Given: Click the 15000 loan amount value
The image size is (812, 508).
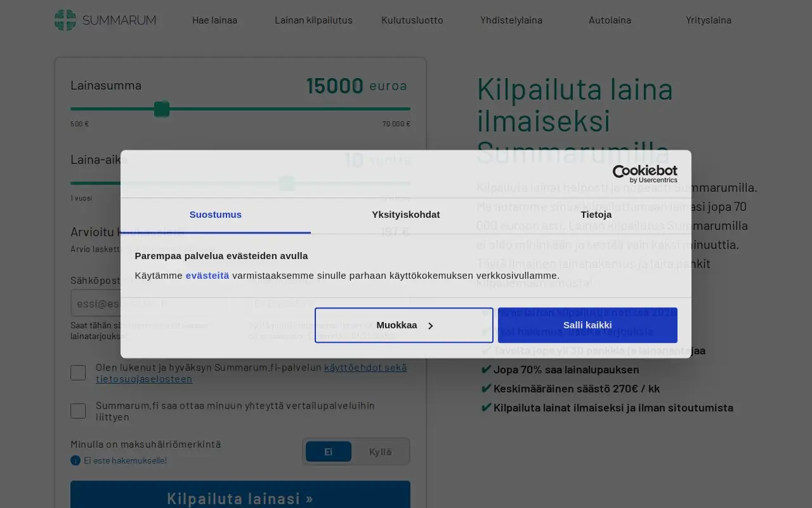Looking at the screenshot, I should [x=334, y=86].
